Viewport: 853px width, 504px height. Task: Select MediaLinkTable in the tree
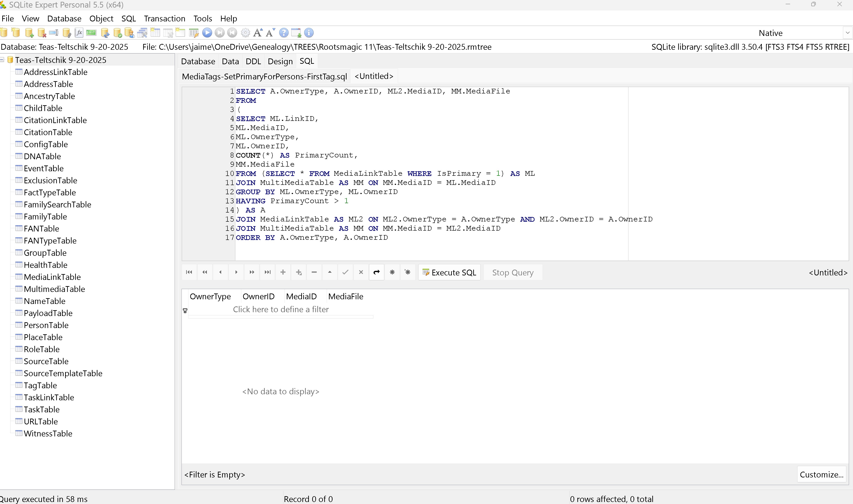(52, 277)
